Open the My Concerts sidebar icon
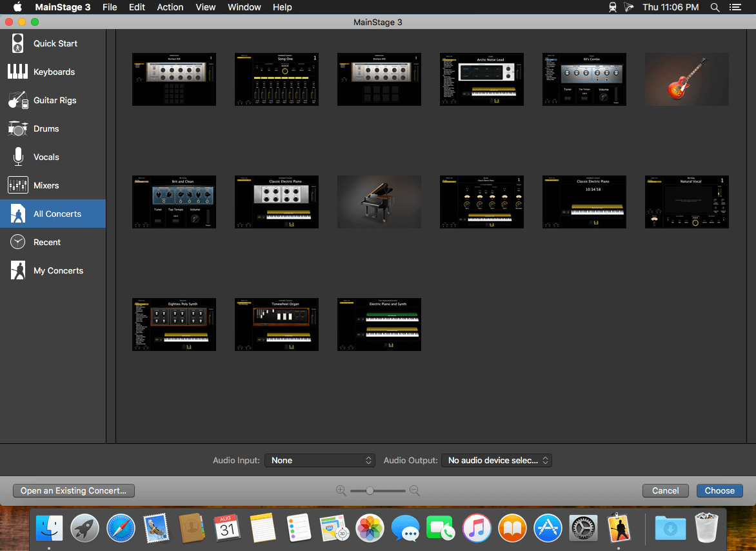 pyautogui.click(x=18, y=271)
